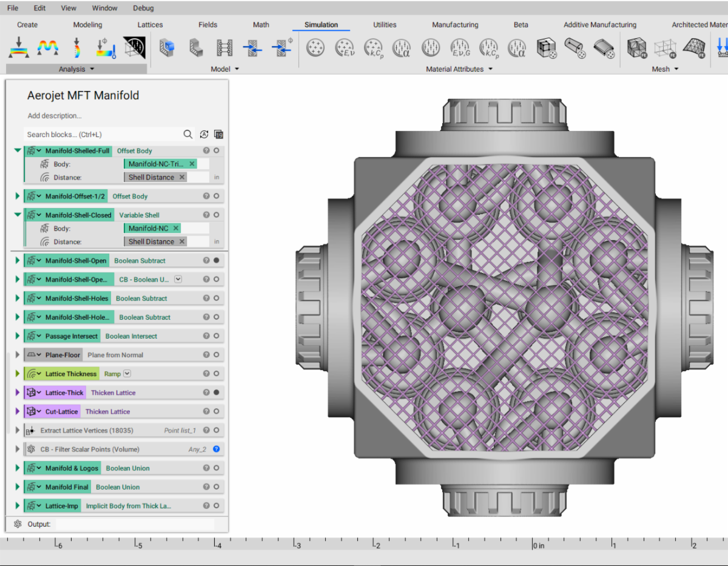Switch to the Lattices ribbon tab
Screen dimensions: 728x566
click(150, 25)
